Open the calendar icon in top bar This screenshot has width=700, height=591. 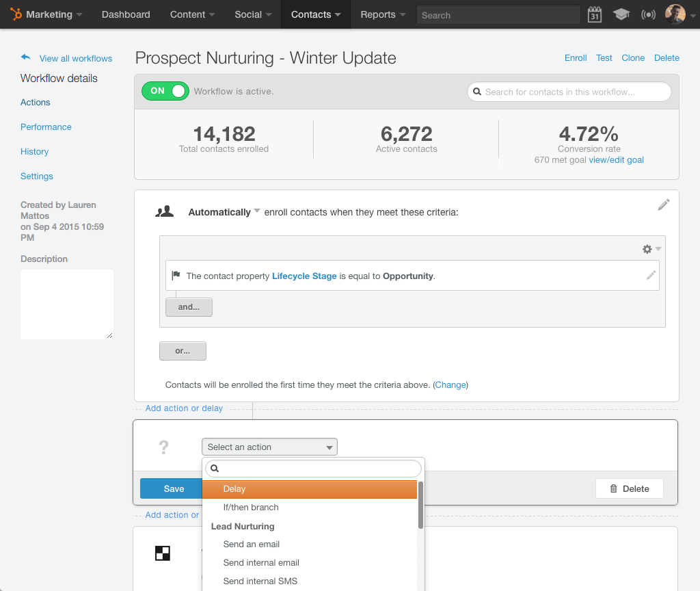pos(594,14)
